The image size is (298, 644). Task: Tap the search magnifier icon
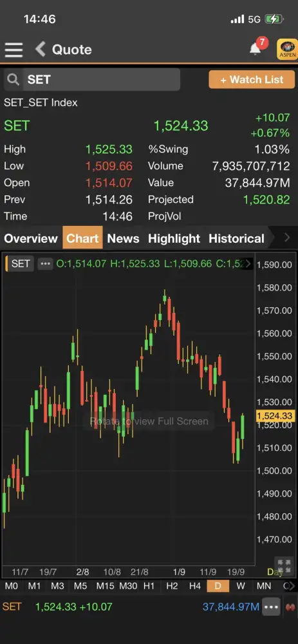click(13, 79)
